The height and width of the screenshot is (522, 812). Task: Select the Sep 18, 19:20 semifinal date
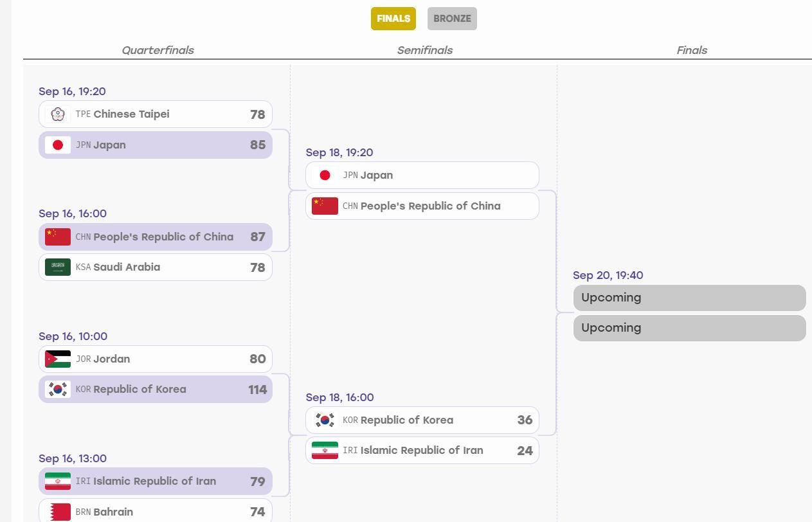pos(339,152)
